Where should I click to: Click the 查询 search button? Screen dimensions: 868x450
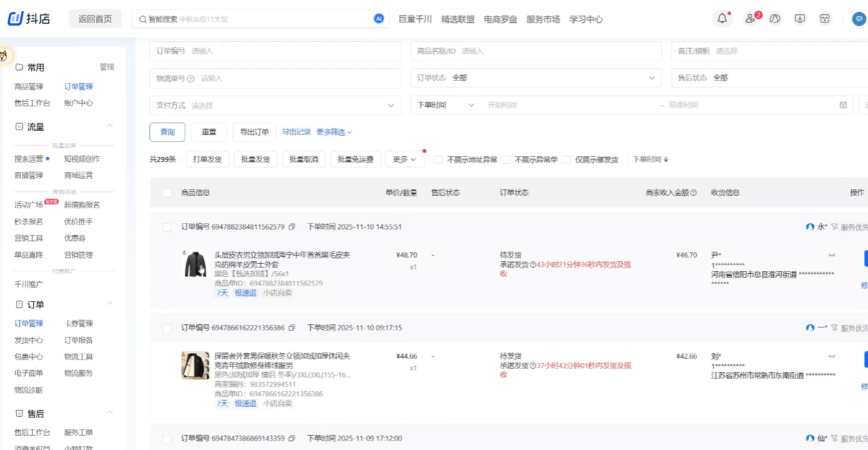coord(167,132)
